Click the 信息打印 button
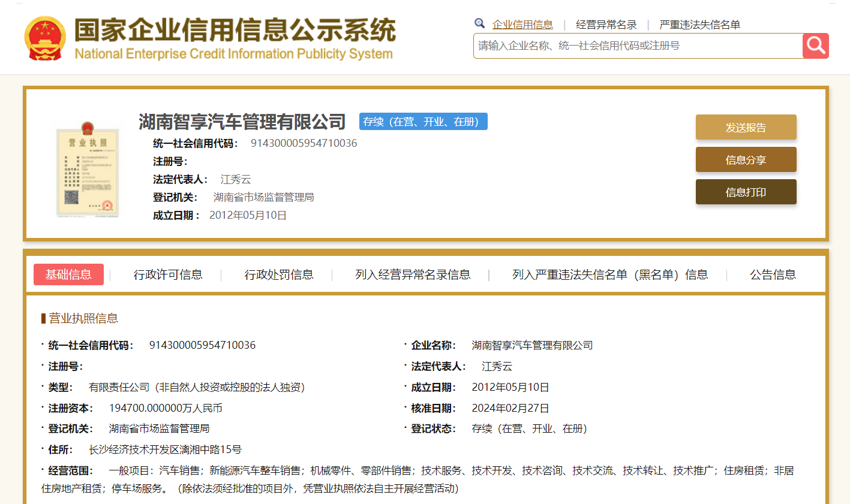850x504 pixels. pos(746,192)
